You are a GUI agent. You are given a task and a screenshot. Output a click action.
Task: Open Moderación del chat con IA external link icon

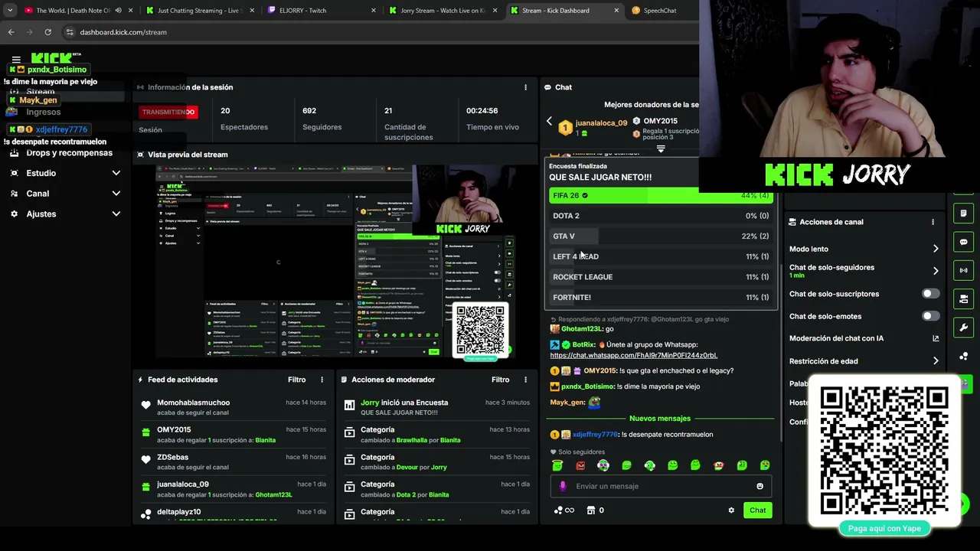click(x=936, y=338)
